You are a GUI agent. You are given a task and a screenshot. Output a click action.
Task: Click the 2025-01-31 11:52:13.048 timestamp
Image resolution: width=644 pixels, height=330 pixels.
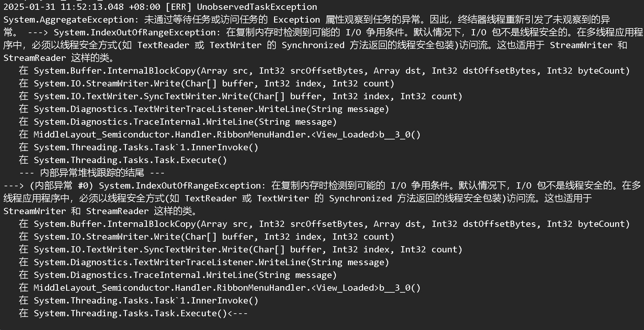[x=64, y=7]
